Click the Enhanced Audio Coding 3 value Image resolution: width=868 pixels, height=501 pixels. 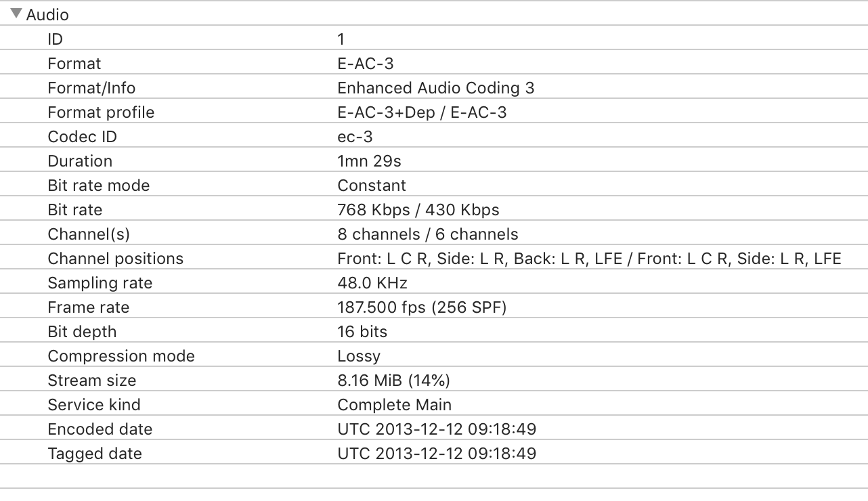435,88
